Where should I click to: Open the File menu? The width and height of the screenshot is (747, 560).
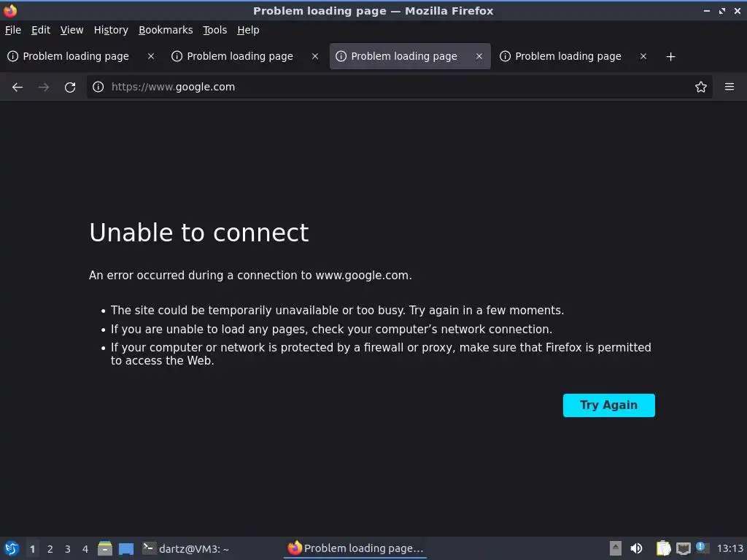point(13,30)
